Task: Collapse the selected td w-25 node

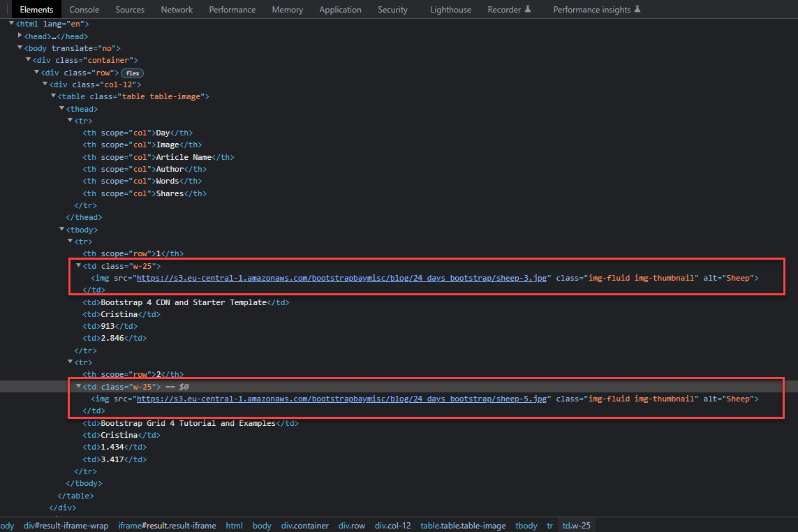Action: click(x=78, y=386)
